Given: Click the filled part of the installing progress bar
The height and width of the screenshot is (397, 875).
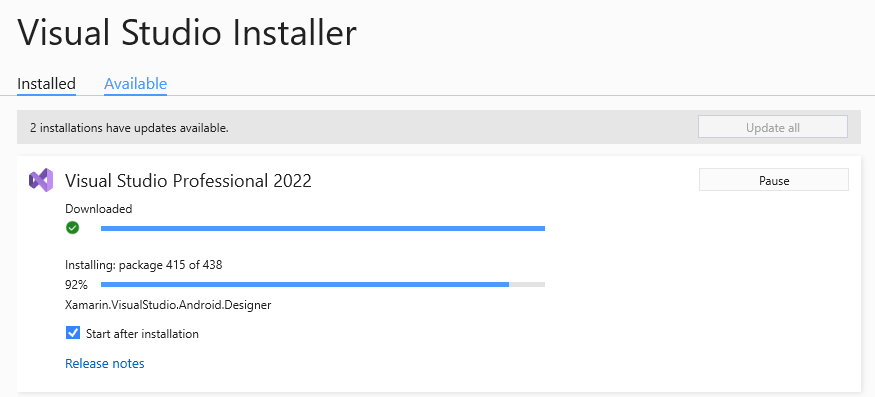Looking at the screenshot, I should click(x=305, y=285).
